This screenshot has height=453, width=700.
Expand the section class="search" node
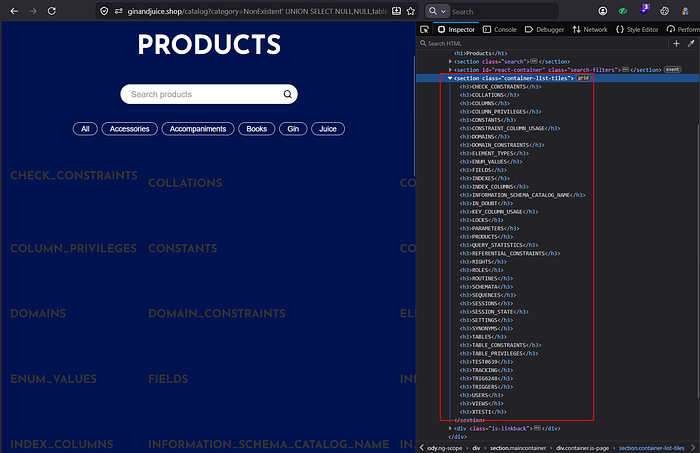point(450,62)
